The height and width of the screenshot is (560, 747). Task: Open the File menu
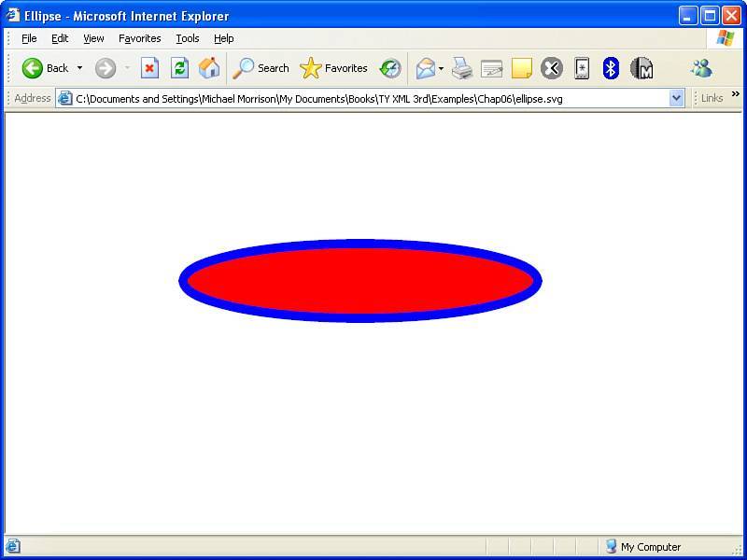tap(29, 38)
